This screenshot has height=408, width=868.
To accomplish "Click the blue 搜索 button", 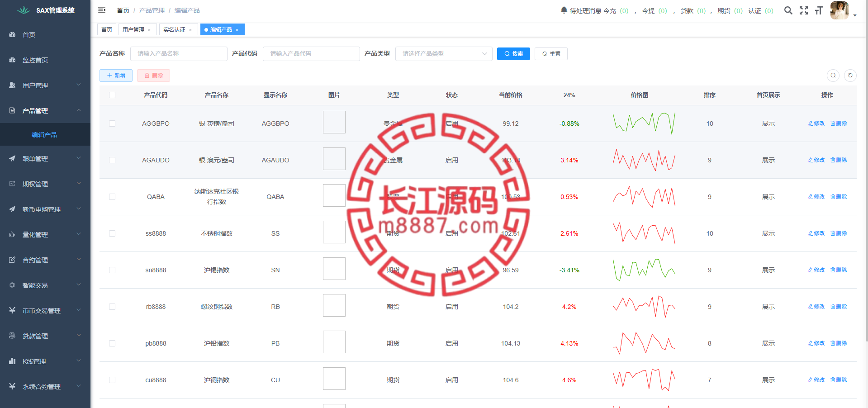I will [513, 54].
